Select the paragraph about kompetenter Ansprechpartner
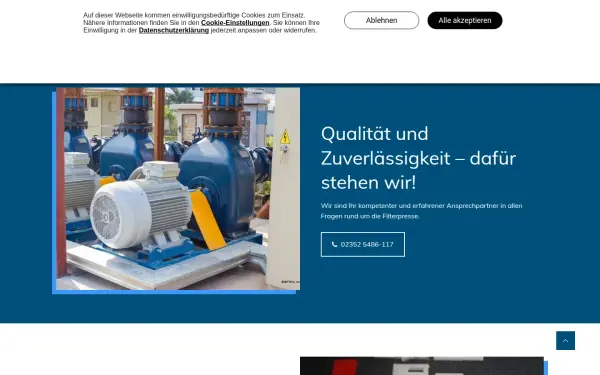 click(421, 211)
